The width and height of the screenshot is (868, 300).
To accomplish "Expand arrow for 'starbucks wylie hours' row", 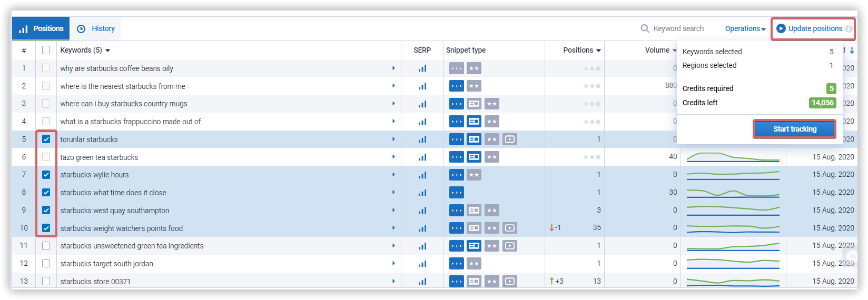I will point(393,175).
